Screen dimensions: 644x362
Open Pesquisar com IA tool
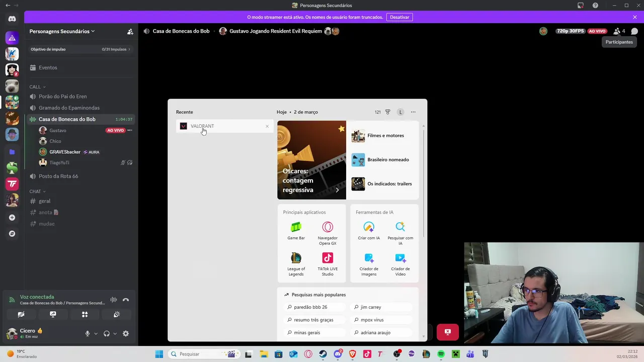point(400,233)
